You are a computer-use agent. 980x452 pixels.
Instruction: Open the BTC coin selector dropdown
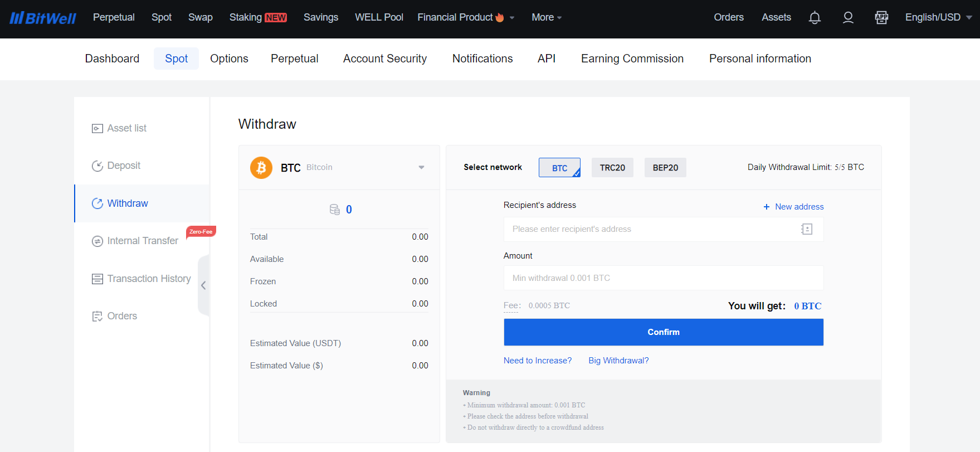[421, 167]
